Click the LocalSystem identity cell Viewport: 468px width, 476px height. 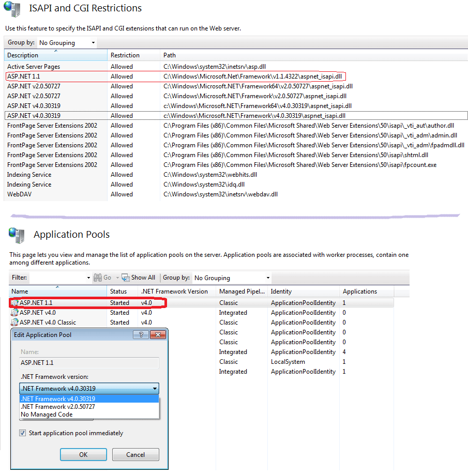[x=288, y=362]
